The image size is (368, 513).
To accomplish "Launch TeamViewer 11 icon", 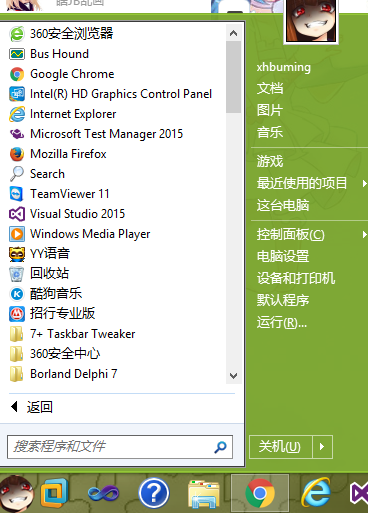I will [17, 194].
